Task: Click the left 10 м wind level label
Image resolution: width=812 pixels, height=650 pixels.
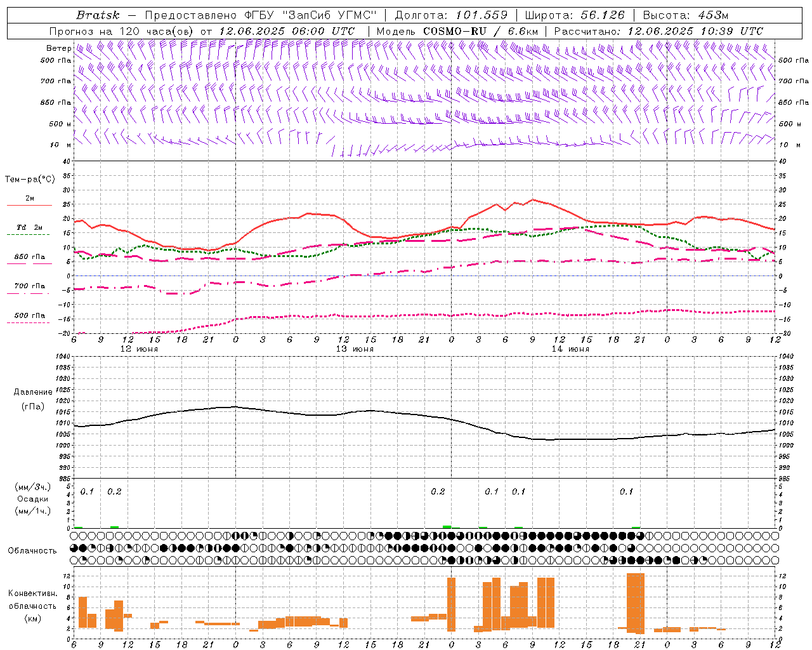Action: 60,145
